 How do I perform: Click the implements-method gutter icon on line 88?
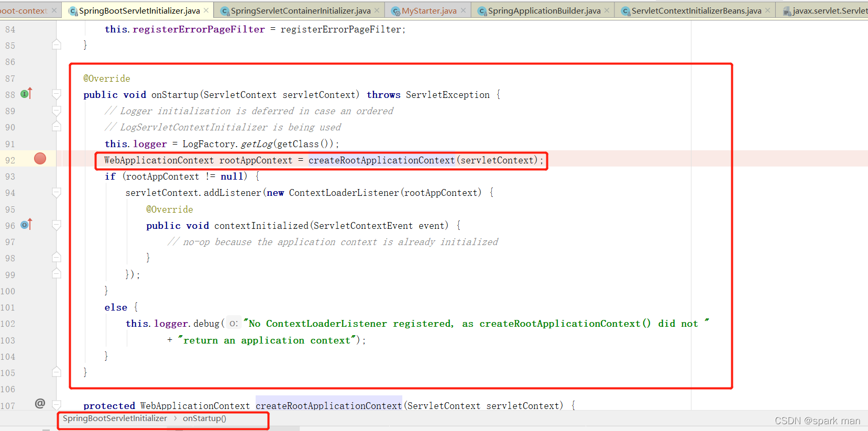tap(26, 94)
